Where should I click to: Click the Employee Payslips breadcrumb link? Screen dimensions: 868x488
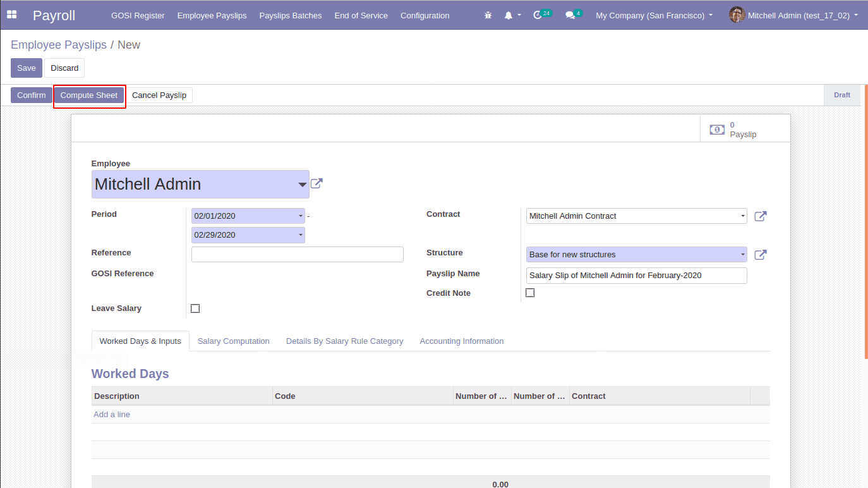click(x=59, y=45)
